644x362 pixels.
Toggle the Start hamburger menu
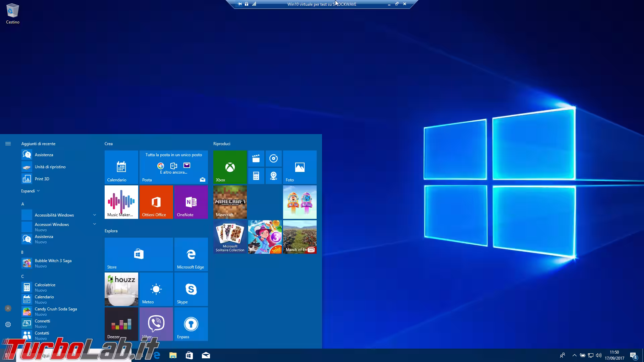click(x=8, y=144)
